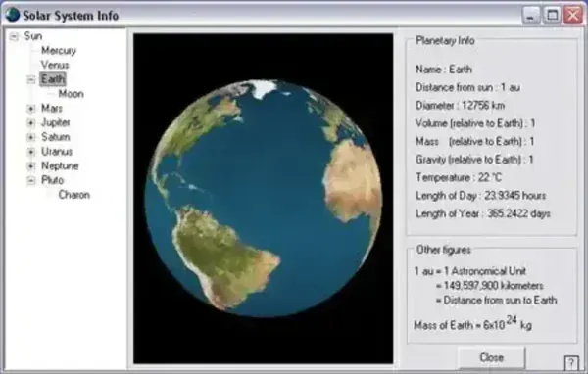Image resolution: width=588 pixels, height=374 pixels.
Task: Close window with red X button
Action: tap(573, 16)
